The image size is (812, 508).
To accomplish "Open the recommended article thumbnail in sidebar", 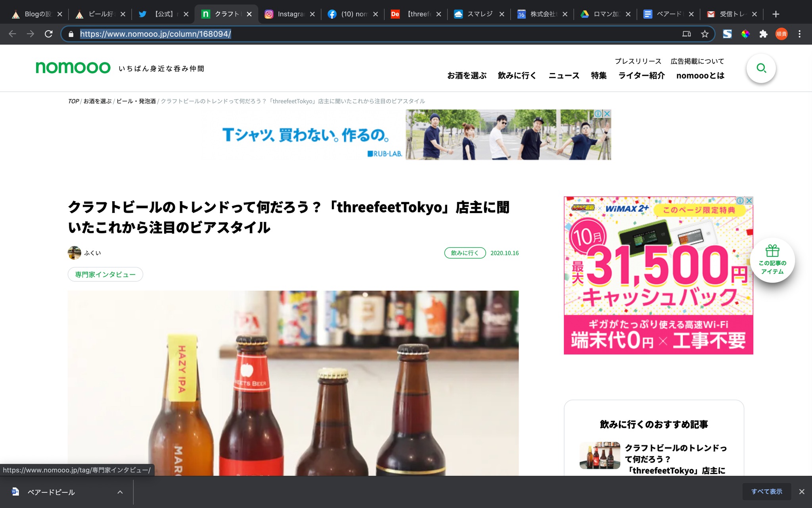I will pos(599,456).
